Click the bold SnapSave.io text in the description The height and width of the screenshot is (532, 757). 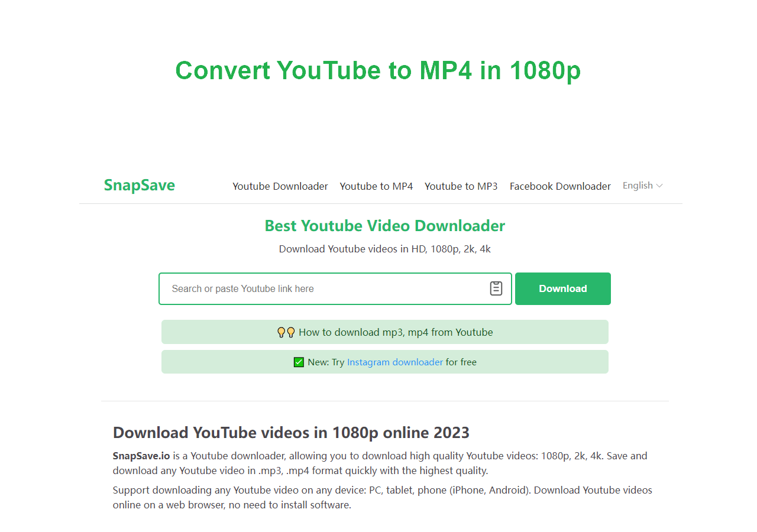tap(140, 456)
